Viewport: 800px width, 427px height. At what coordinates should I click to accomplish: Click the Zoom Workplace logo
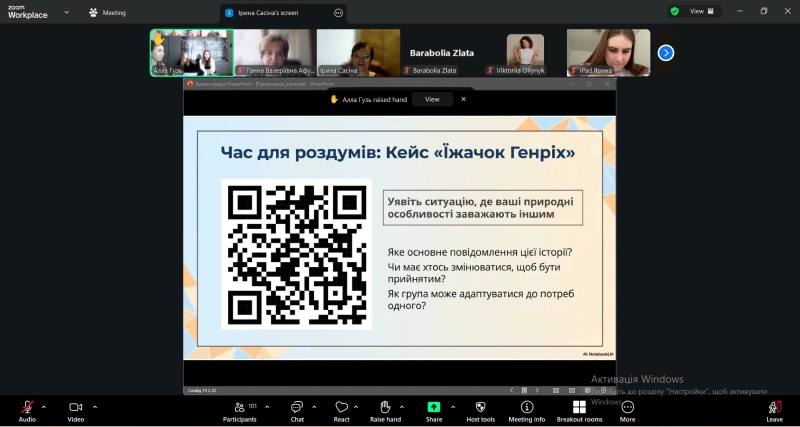pyautogui.click(x=28, y=12)
